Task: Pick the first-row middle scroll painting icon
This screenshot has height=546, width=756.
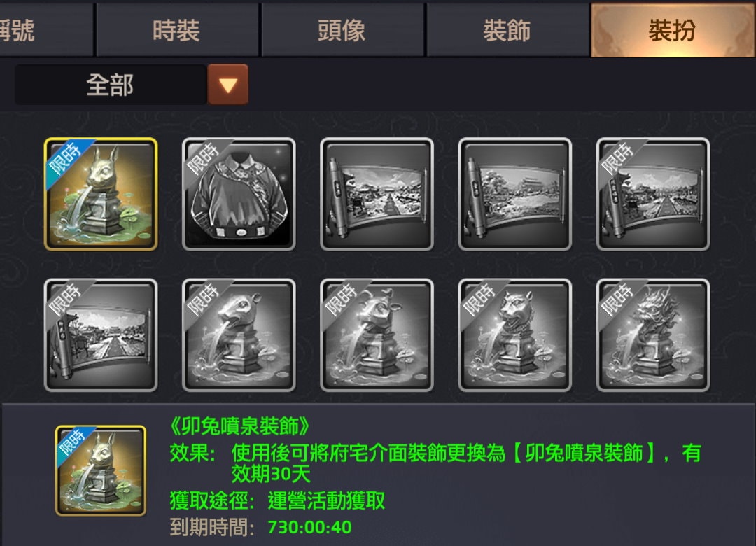Action: tap(377, 194)
